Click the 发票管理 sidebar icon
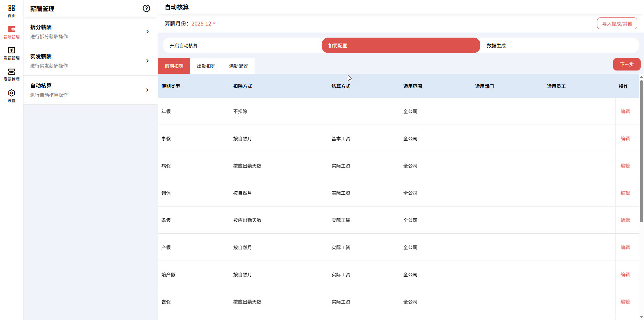The width and height of the screenshot is (644, 320). 11,74
